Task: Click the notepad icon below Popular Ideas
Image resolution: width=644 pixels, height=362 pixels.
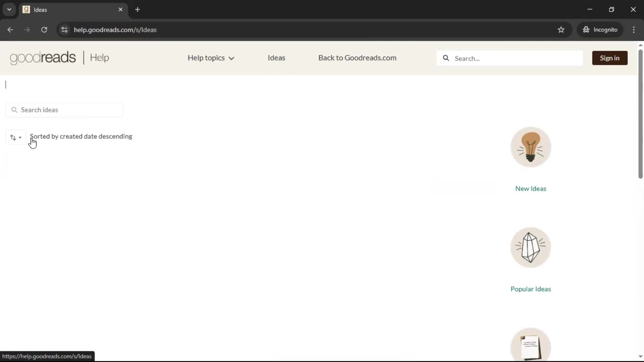Action: coord(531,345)
